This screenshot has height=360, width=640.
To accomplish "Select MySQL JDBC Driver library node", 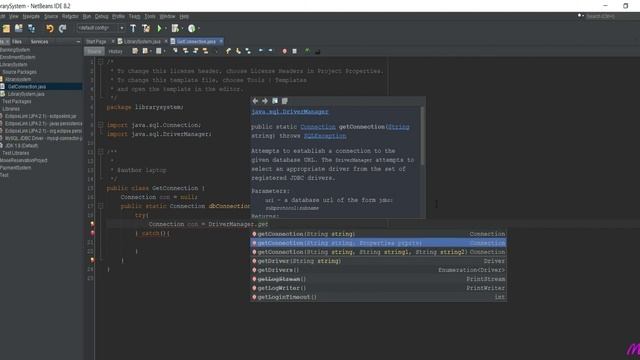I will click(x=43, y=138).
